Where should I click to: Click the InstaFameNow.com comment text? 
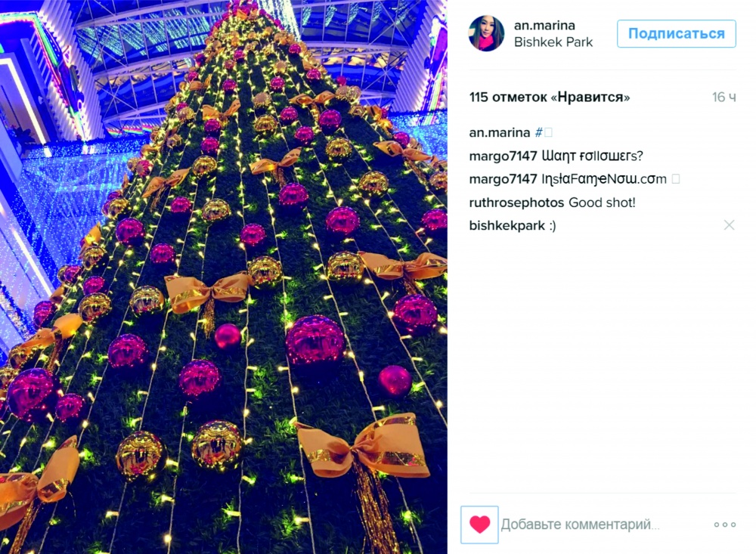[x=604, y=179]
